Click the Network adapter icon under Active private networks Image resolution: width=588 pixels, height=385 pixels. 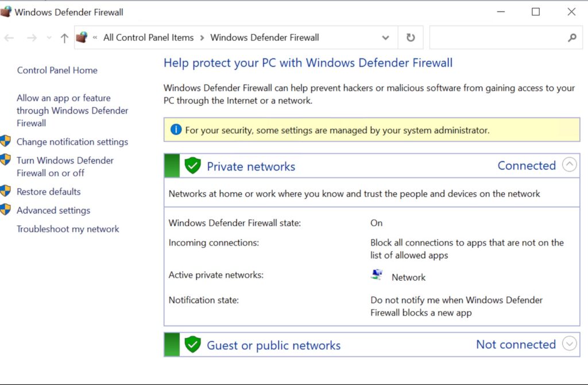pyautogui.click(x=377, y=274)
